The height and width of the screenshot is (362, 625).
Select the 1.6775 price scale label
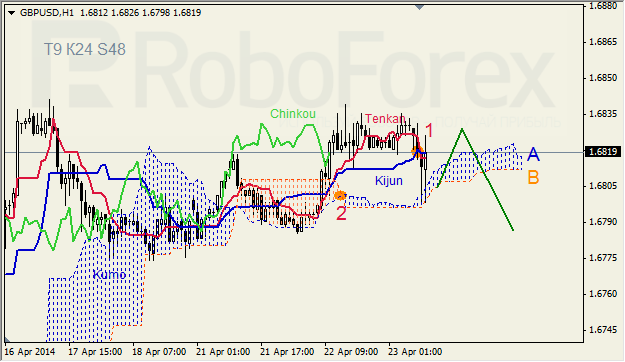click(x=603, y=258)
